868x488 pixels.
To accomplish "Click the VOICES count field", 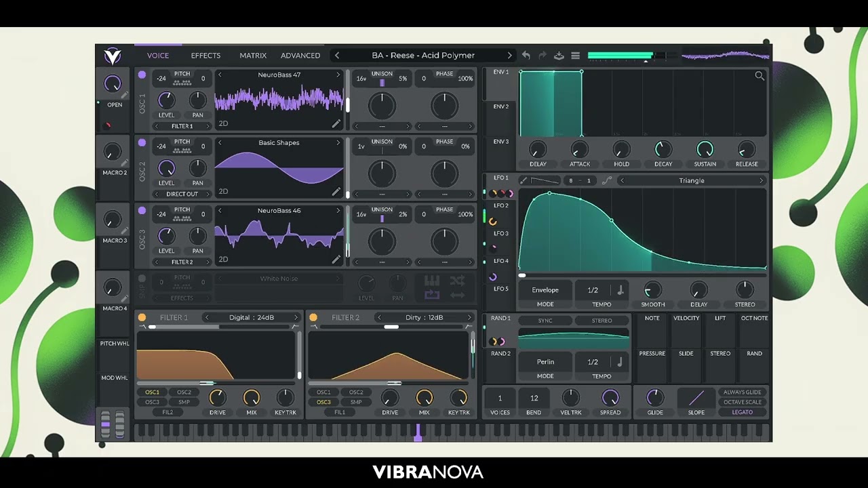I will pyautogui.click(x=500, y=398).
